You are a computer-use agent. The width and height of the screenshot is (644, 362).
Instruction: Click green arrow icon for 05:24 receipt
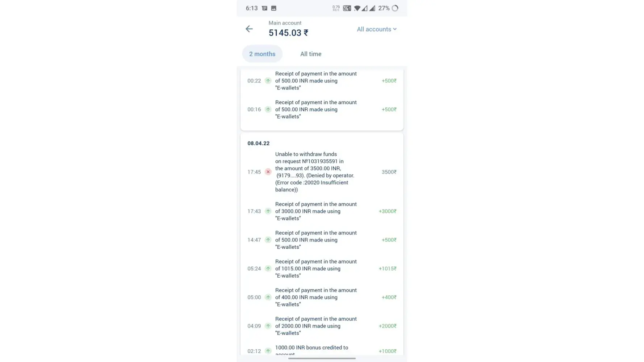pos(268,269)
